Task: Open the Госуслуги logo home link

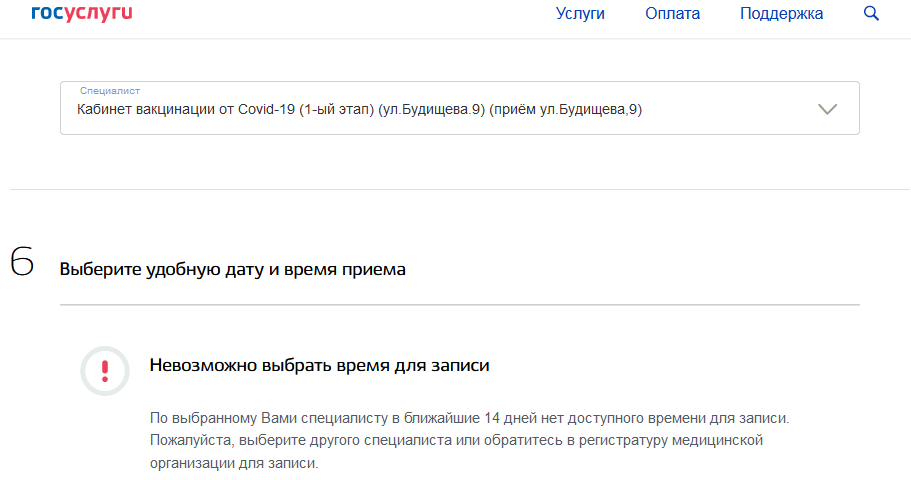Action: (82, 14)
